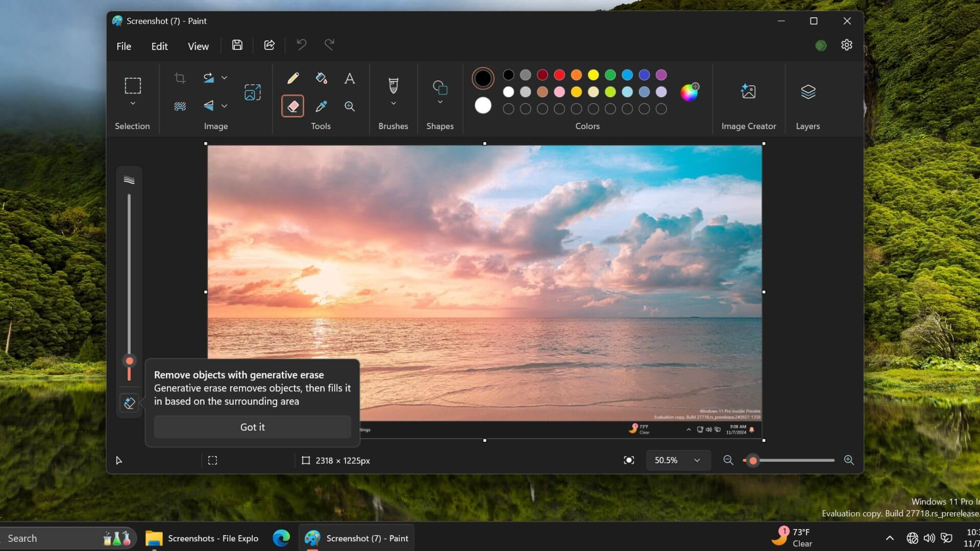The image size is (980, 551).
Task: Expand the zoom level dropdown
Action: tap(697, 460)
